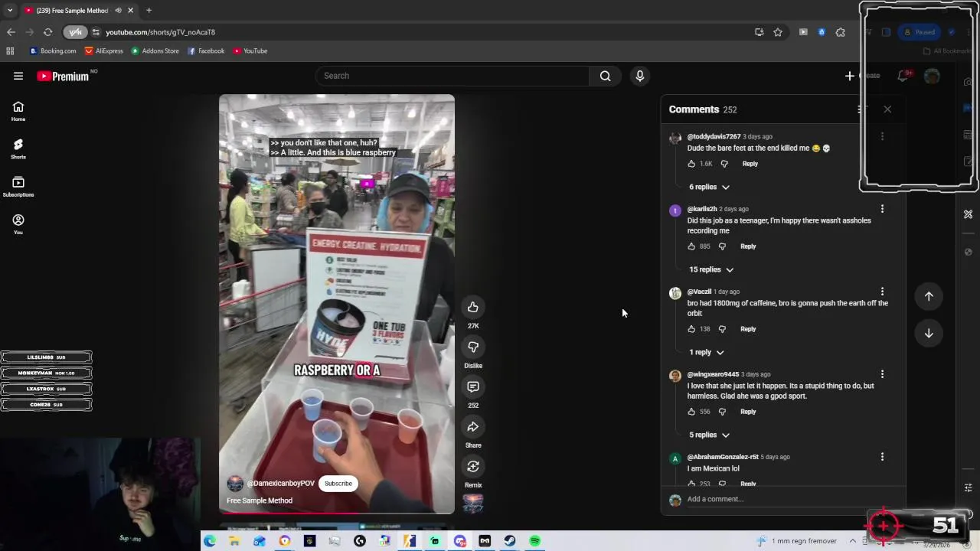Toggle the VPN badge in address bar
This screenshot has height=551, width=980.
tap(75, 32)
